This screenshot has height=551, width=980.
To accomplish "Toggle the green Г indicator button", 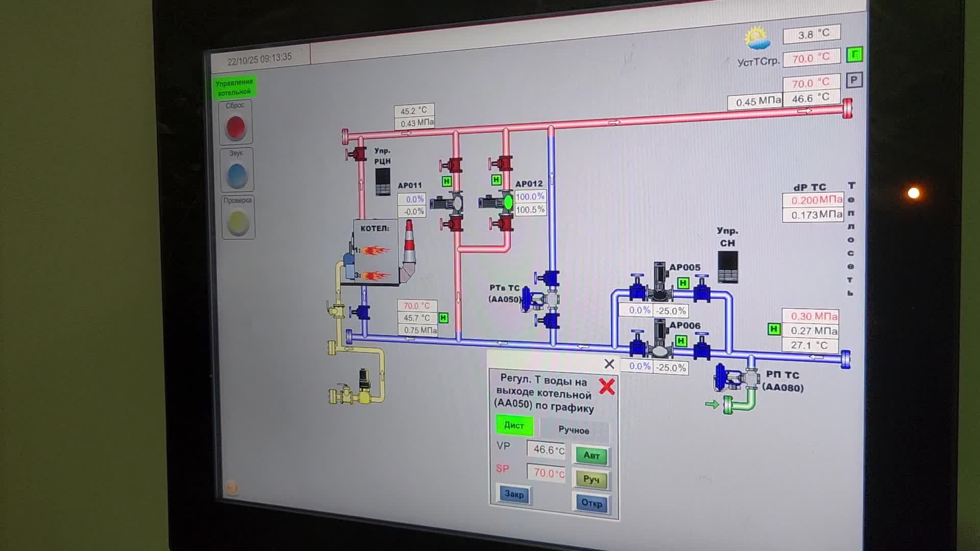I will coord(854,54).
